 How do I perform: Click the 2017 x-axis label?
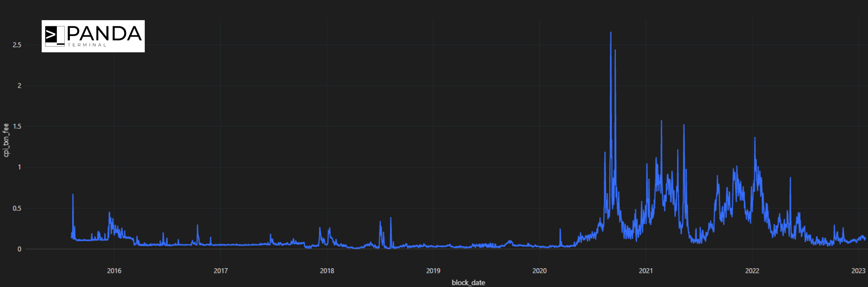[x=220, y=270]
